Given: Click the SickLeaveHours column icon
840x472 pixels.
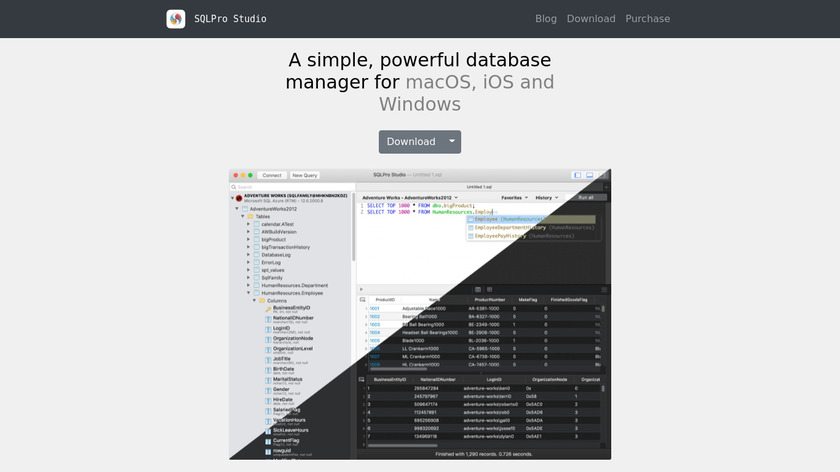Looking at the screenshot, I should pos(268,431).
